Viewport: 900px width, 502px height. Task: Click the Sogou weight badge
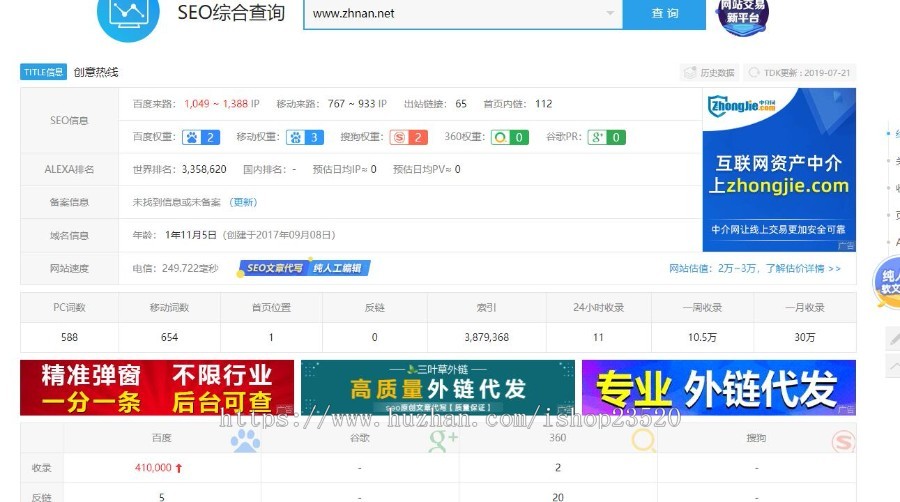point(408,138)
